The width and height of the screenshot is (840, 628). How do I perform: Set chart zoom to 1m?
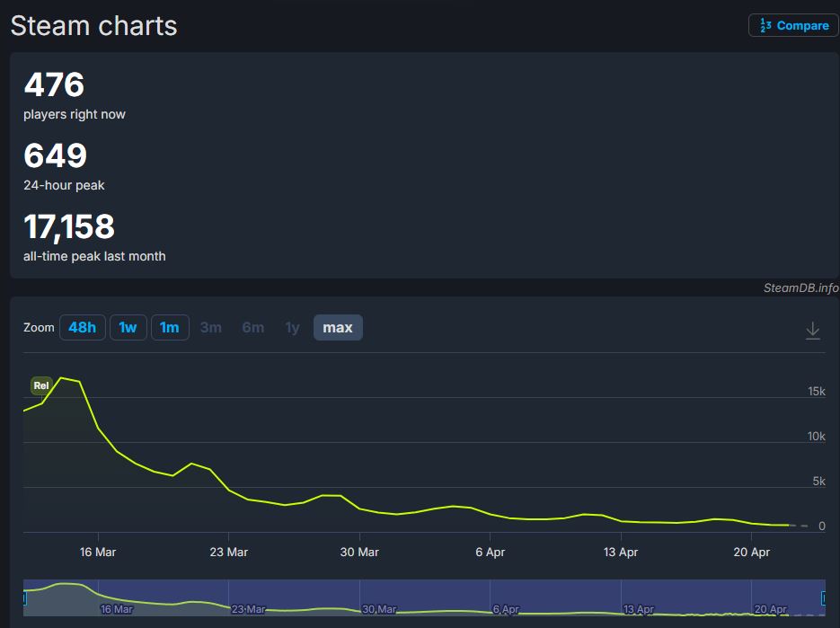click(x=170, y=327)
